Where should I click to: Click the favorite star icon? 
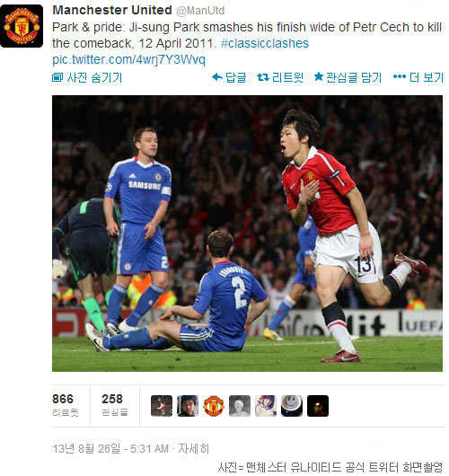(x=319, y=76)
